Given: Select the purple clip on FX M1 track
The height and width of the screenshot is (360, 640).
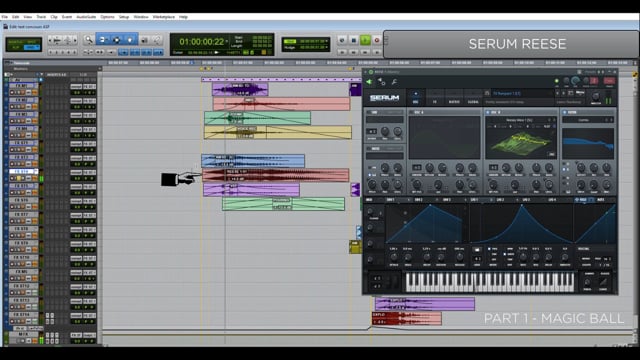Looking at the screenshot, I should click(240, 89).
